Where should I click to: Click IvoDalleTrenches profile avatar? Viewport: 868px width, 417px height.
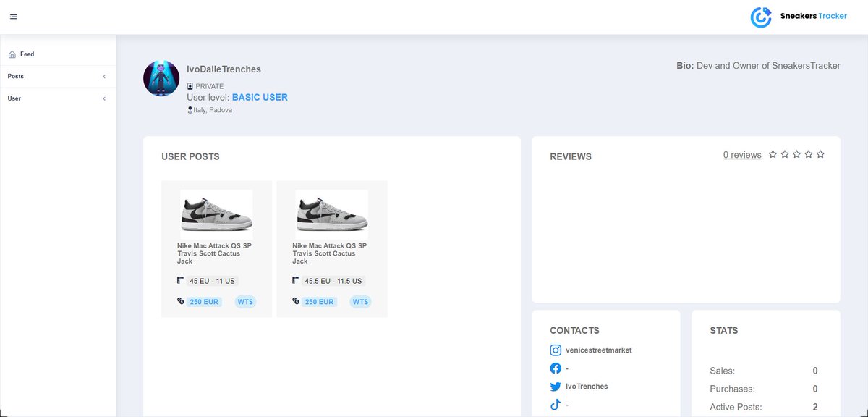click(x=161, y=78)
